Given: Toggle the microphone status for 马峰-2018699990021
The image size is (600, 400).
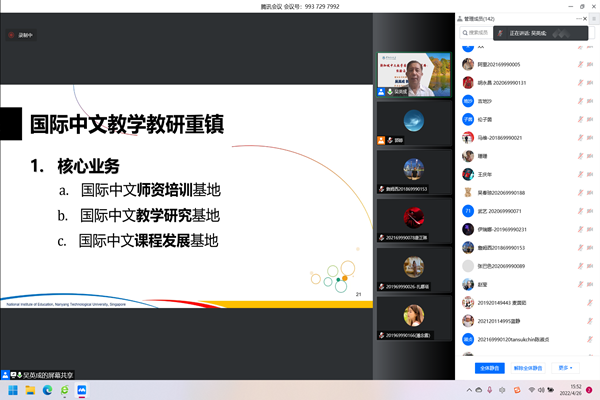Looking at the screenshot, I should pyautogui.click(x=579, y=137).
